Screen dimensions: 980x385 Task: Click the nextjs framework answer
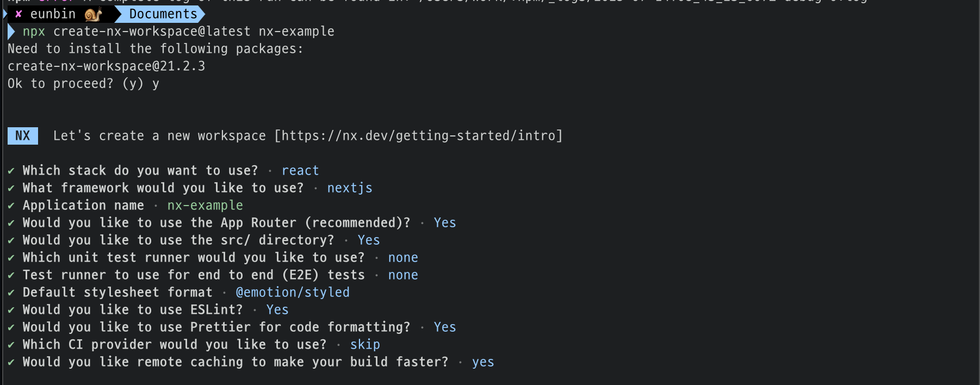[350, 188]
